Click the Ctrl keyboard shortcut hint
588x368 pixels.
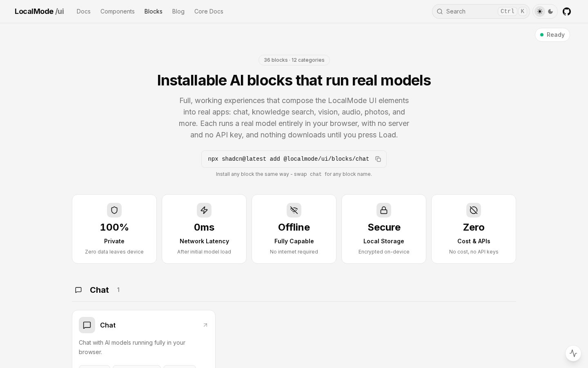(508, 11)
